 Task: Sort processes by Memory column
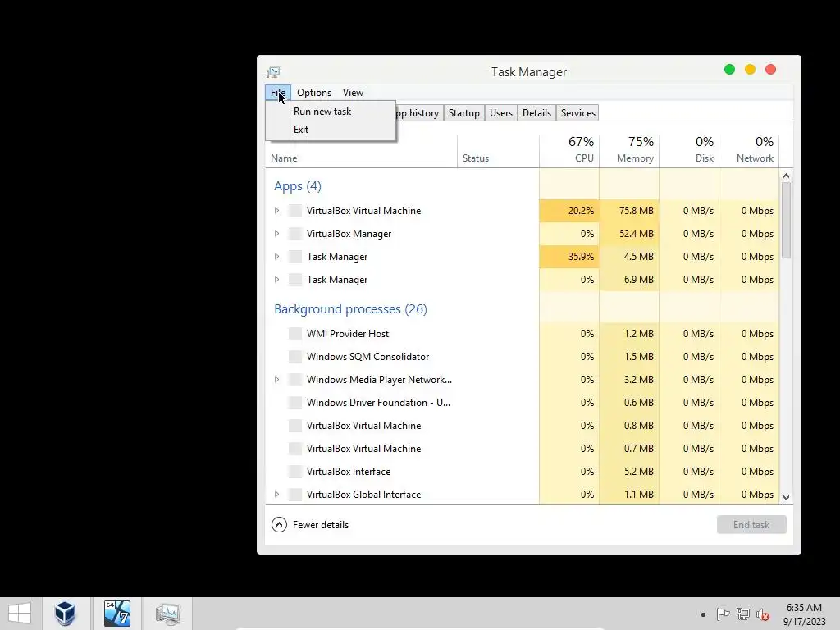click(629, 150)
